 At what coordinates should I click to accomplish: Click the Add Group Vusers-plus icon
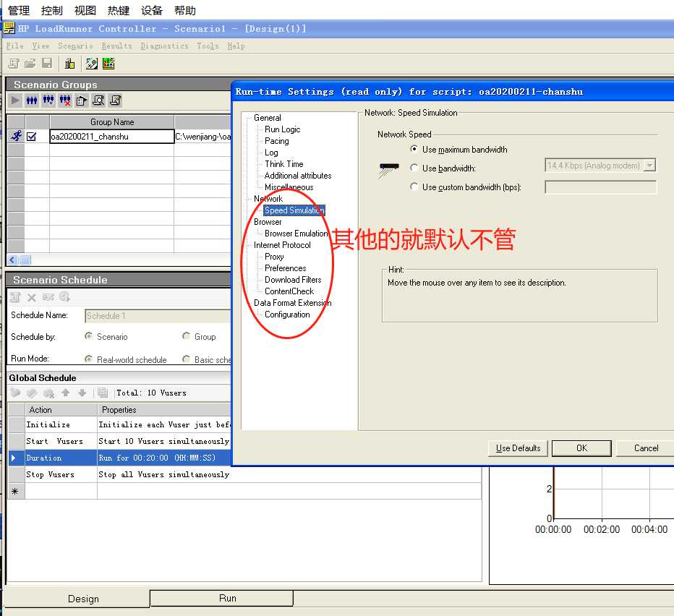48,100
